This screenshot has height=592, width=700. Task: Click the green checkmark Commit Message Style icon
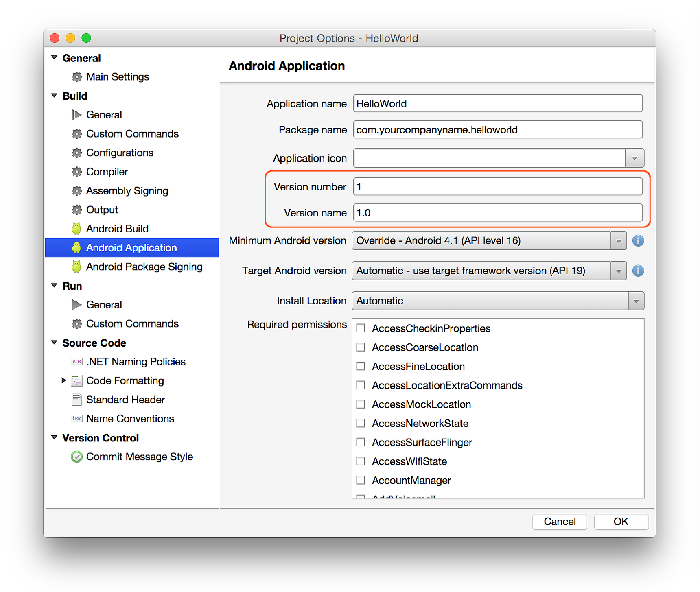[77, 457]
